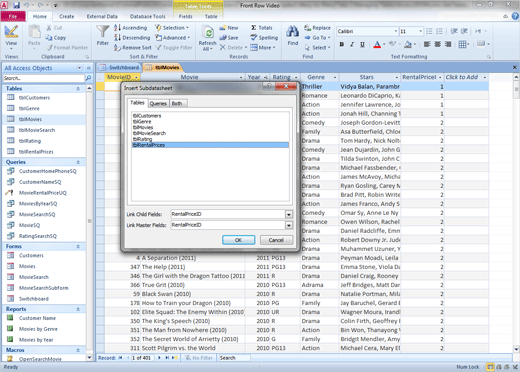Click the record navigator Search box
The image size is (520, 372).
coord(234,358)
